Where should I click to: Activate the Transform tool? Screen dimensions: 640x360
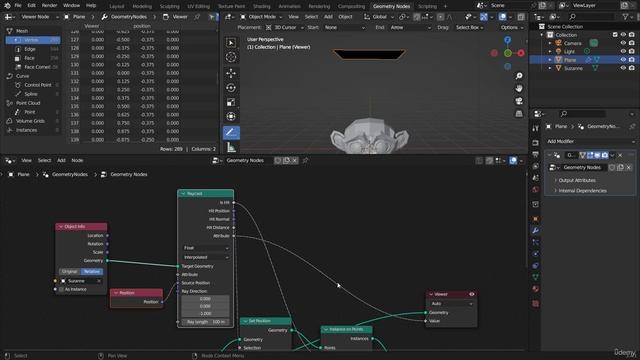pyautogui.click(x=231, y=116)
